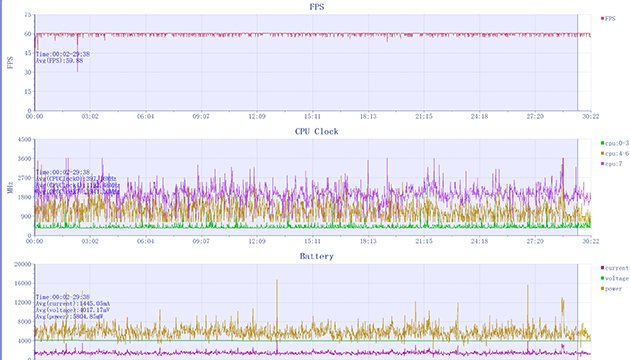Toggle the FPS series legend entry

click(x=608, y=18)
